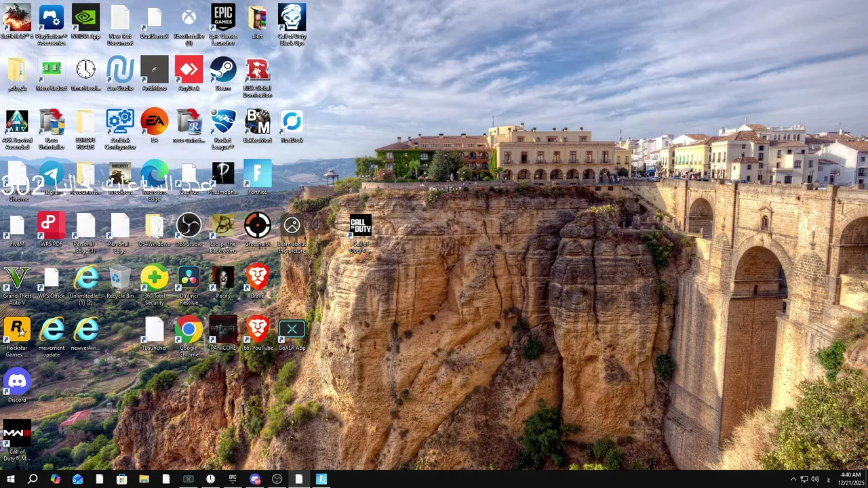This screenshot has width=868, height=488.
Task: Launch CrosshairX from the desktop
Action: (x=258, y=230)
